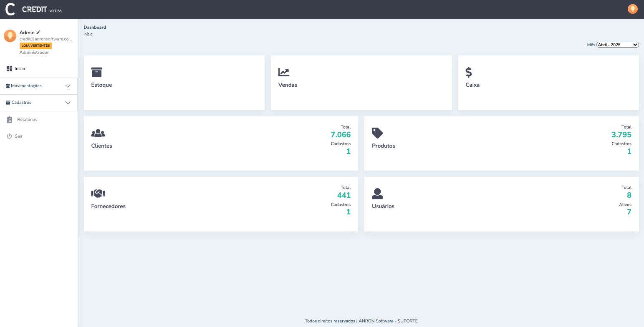Go to Início in the sidebar
This screenshot has height=327, width=644.
point(20,68)
